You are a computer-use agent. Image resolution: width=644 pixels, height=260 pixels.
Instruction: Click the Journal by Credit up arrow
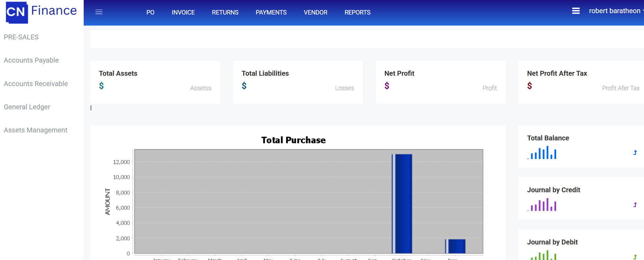(635, 205)
